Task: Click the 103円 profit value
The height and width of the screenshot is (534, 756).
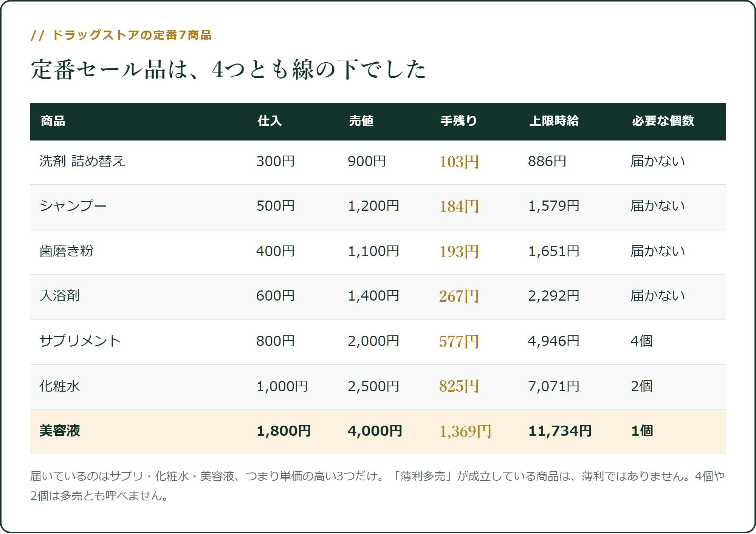Action: pyautogui.click(x=459, y=162)
